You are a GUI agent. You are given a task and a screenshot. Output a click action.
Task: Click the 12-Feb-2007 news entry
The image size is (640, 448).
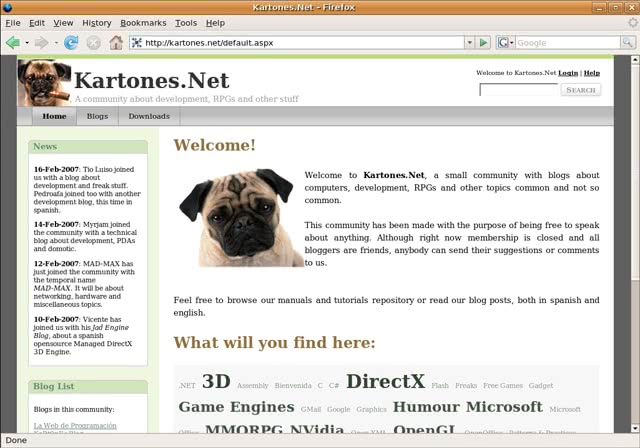pos(84,284)
